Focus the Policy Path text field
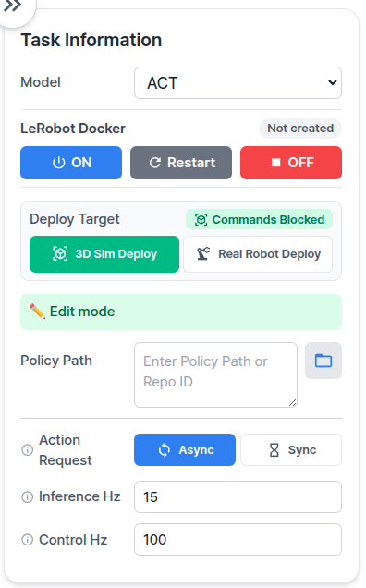 [215, 374]
